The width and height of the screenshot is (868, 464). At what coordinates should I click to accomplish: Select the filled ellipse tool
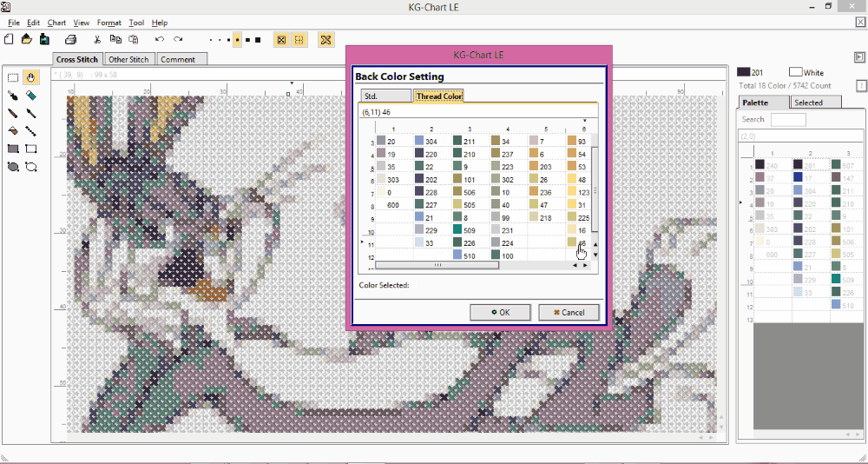(x=13, y=166)
